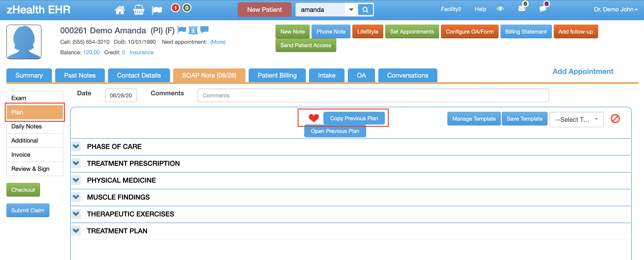Click Configure OA/Form button
This screenshot has width=644, height=260.
click(x=469, y=31)
